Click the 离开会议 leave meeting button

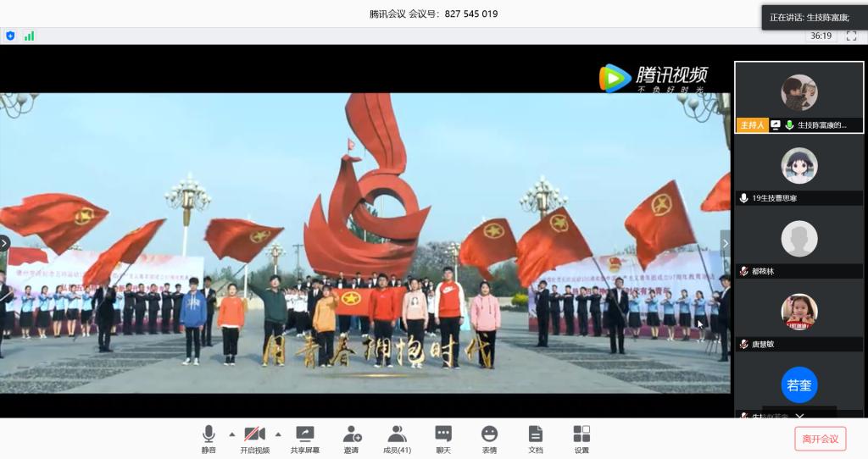[x=820, y=439]
